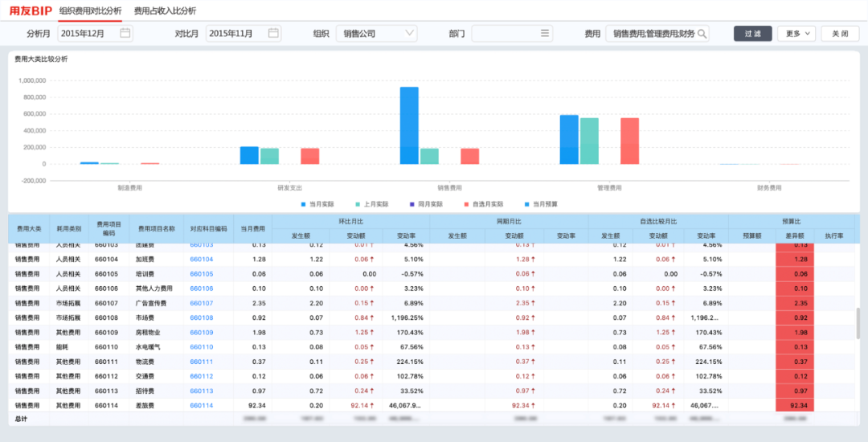Open the 对比月 calendar picker icon

[x=273, y=33]
